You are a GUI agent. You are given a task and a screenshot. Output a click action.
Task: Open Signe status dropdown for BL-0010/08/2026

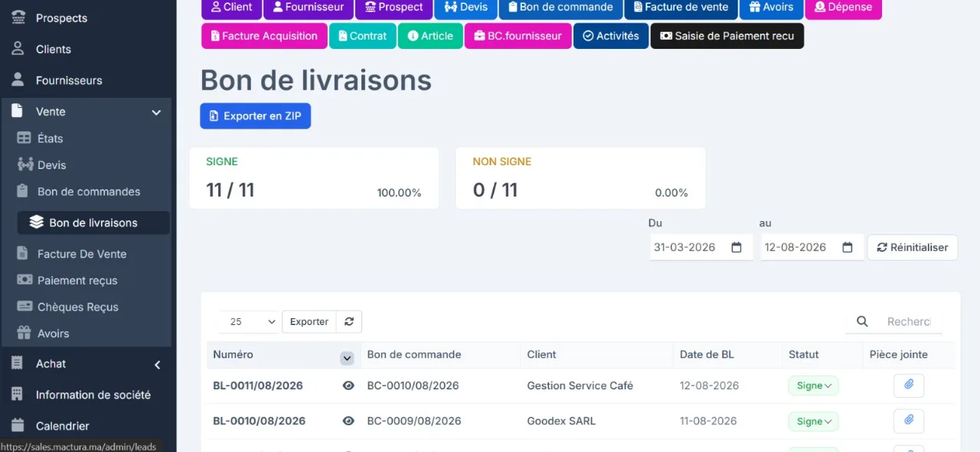(x=813, y=421)
